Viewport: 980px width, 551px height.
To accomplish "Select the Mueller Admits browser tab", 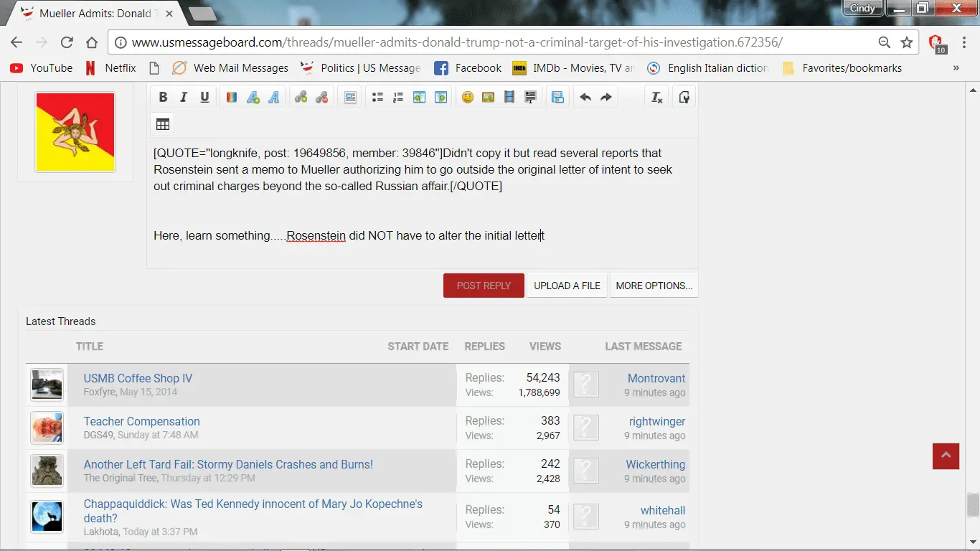I will pos(93,13).
